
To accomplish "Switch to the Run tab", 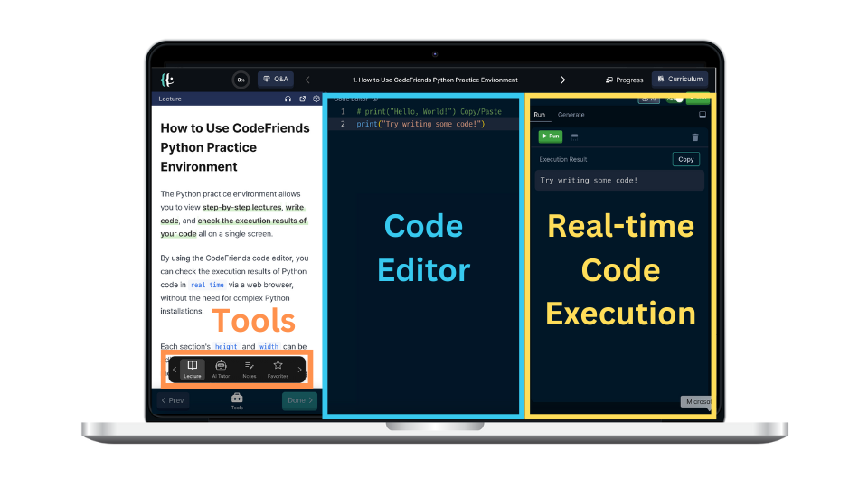I will [x=539, y=115].
